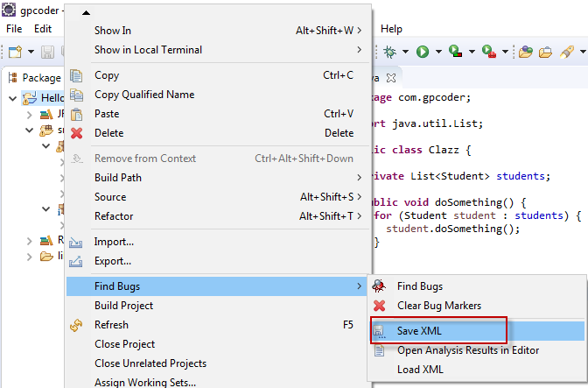The height and width of the screenshot is (388, 588).
Task: Select Copy Qualified Name from context menu
Action: (144, 95)
